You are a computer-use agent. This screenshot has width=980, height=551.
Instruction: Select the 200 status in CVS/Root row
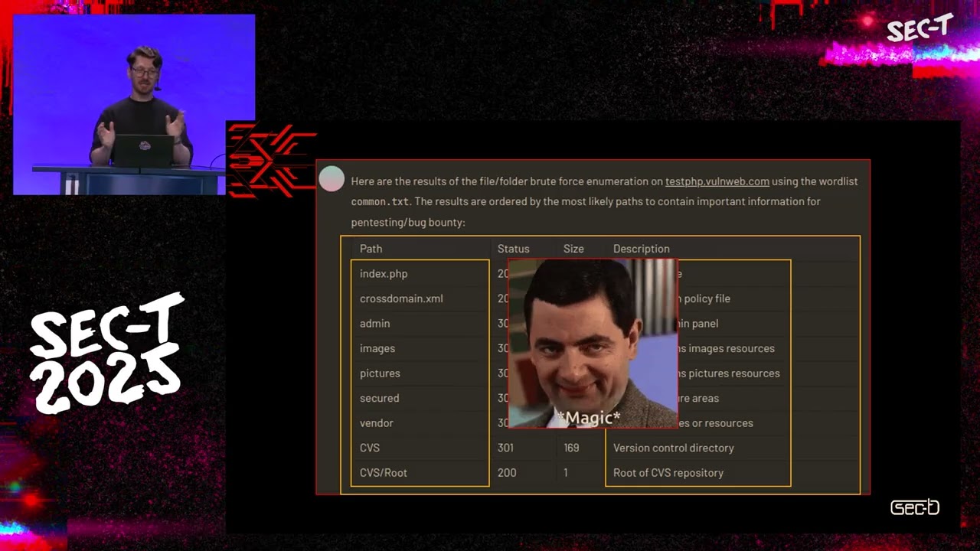pyautogui.click(x=507, y=473)
